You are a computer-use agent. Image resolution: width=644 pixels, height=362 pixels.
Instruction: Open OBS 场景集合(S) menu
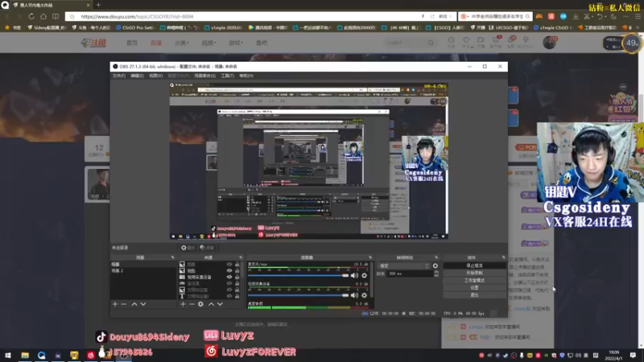coord(204,76)
